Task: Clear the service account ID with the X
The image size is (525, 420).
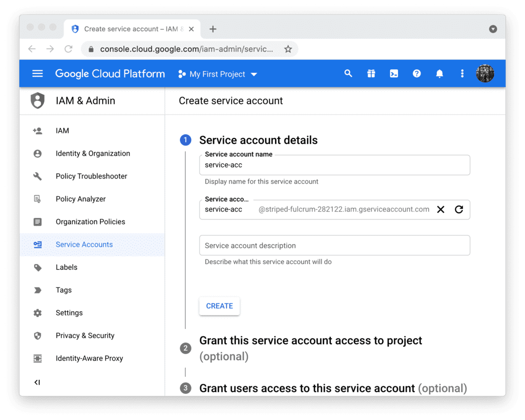Action: 440,209
